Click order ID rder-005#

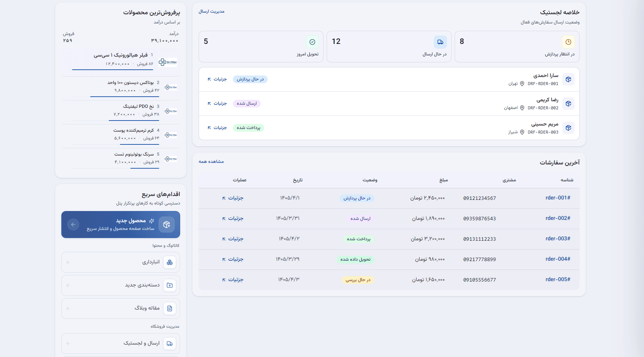558,280
